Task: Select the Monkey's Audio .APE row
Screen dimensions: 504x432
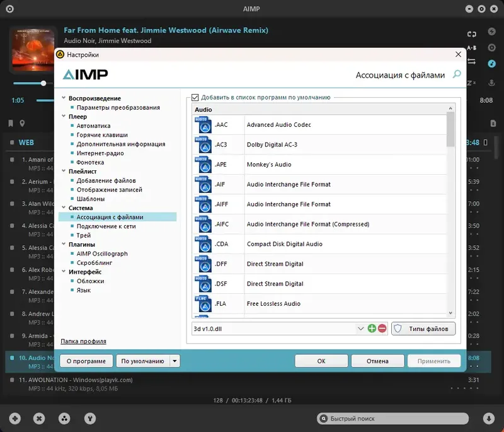Action: (320, 165)
